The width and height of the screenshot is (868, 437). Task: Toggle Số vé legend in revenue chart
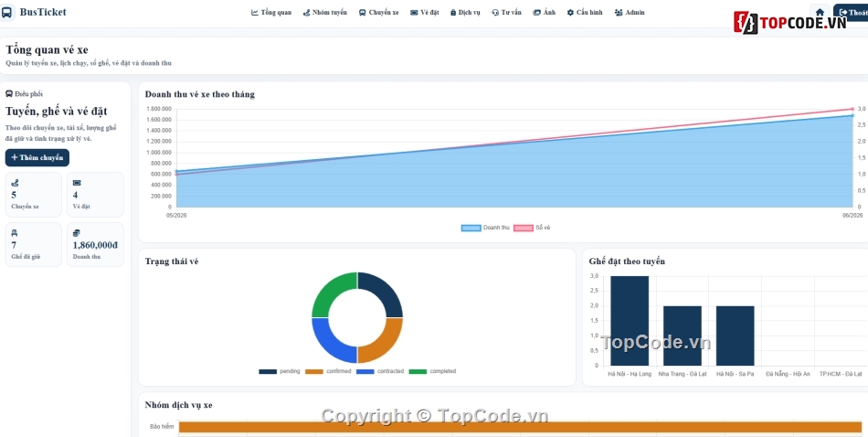(x=532, y=228)
